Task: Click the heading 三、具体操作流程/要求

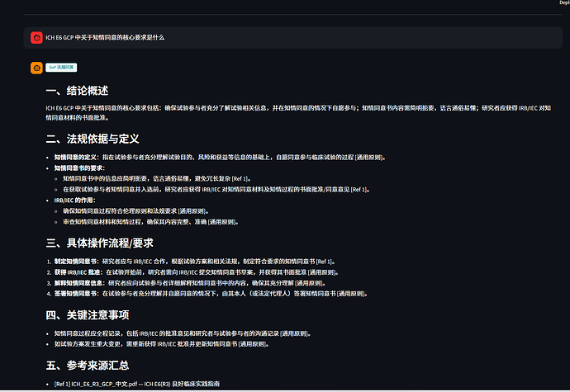Action: (x=100, y=243)
